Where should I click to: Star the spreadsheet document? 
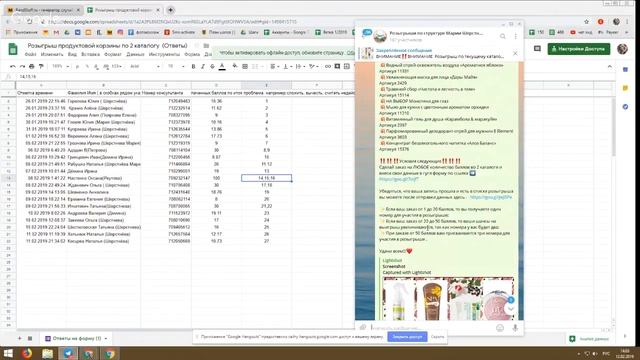[196, 46]
